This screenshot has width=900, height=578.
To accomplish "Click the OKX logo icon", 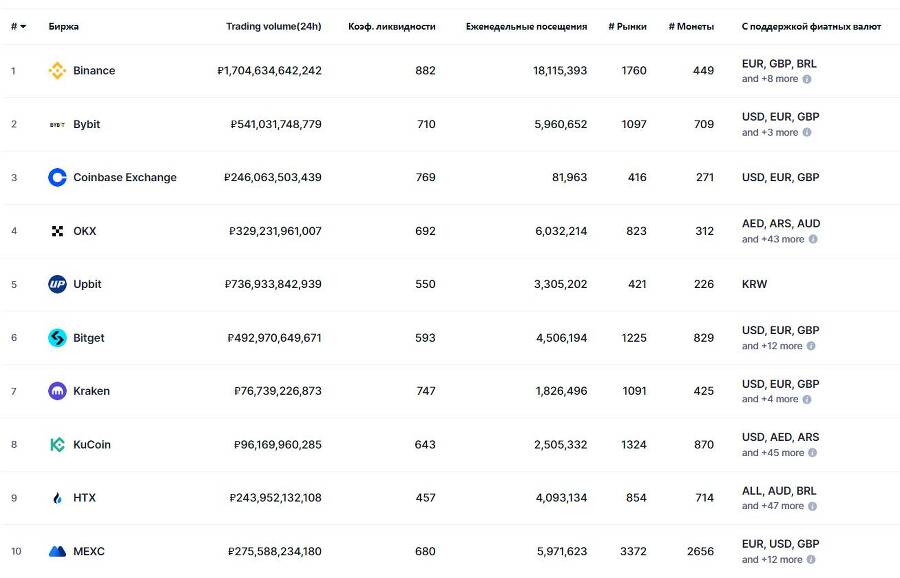I will click(57, 231).
